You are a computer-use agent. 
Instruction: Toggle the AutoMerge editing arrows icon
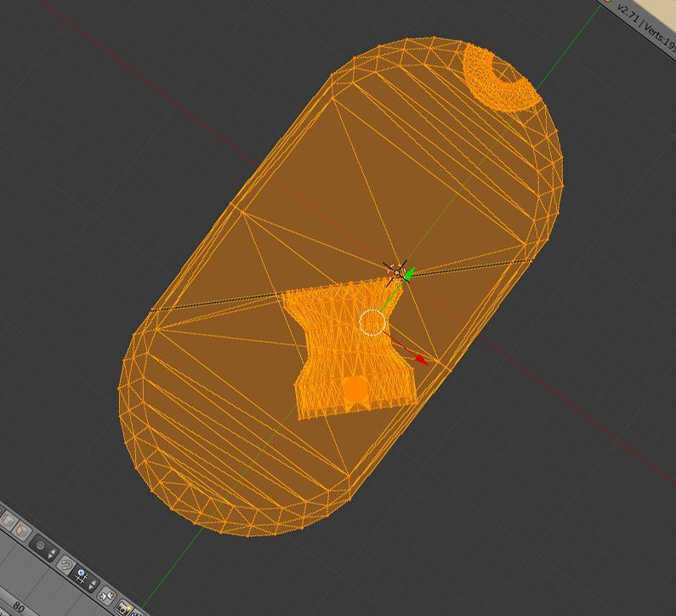[105, 596]
